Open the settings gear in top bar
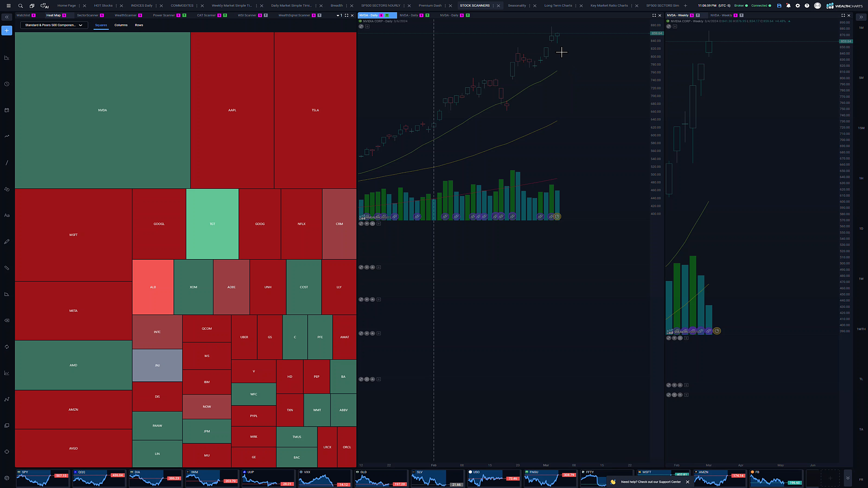This screenshot has height=488, width=868. tap(797, 6)
